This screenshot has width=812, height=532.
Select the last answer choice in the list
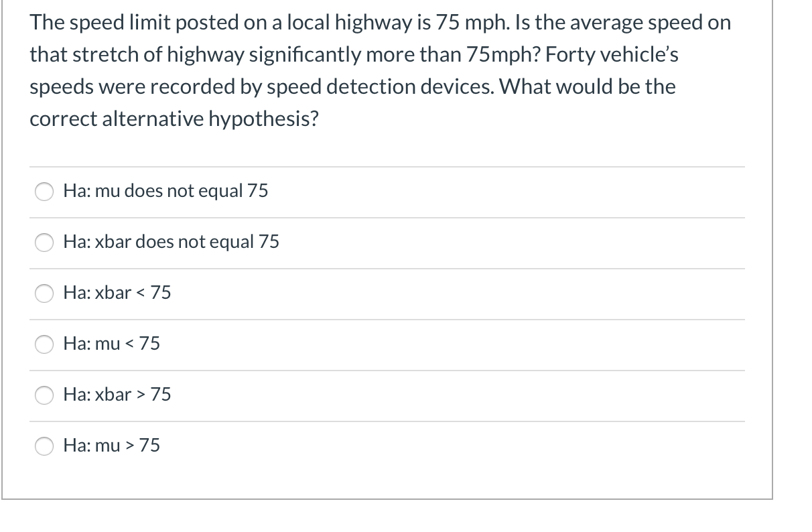pyautogui.click(x=111, y=445)
